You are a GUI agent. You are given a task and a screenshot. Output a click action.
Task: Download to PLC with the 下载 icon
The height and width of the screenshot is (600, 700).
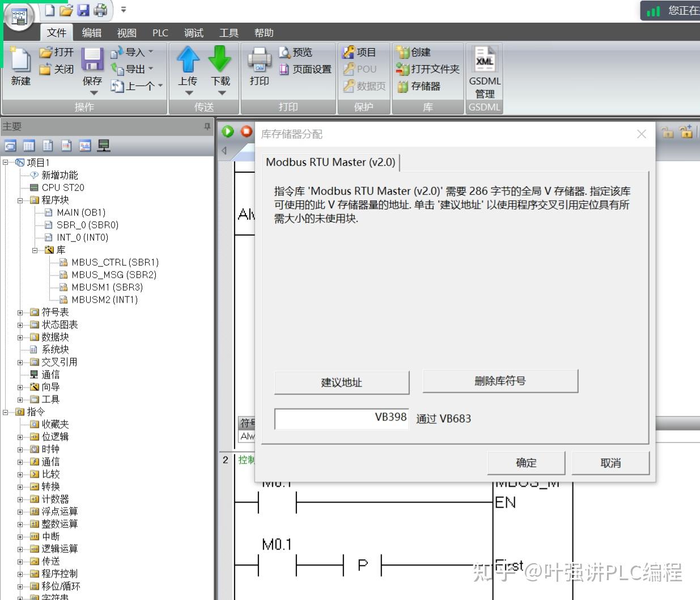pos(220,63)
